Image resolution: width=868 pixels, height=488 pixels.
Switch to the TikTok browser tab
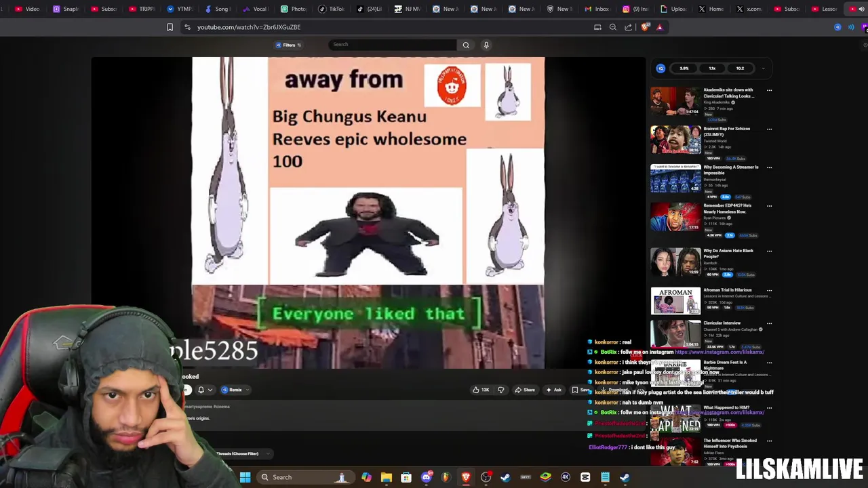tap(332, 9)
